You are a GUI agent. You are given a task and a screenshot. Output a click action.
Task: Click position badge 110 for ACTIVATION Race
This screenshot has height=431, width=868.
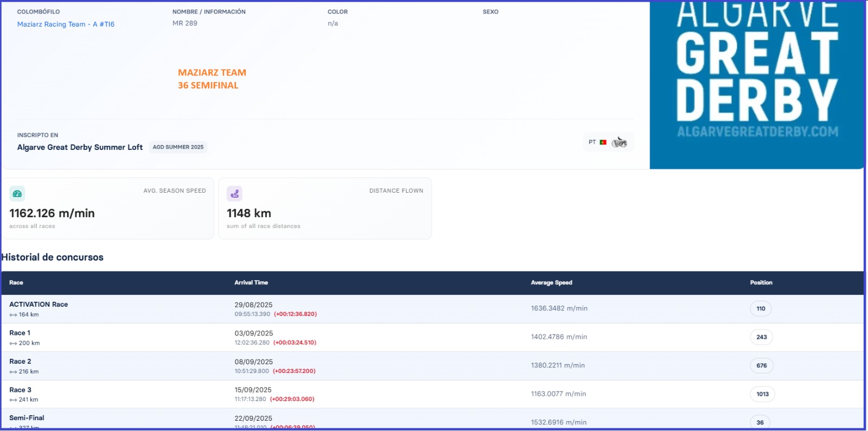(x=761, y=309)
